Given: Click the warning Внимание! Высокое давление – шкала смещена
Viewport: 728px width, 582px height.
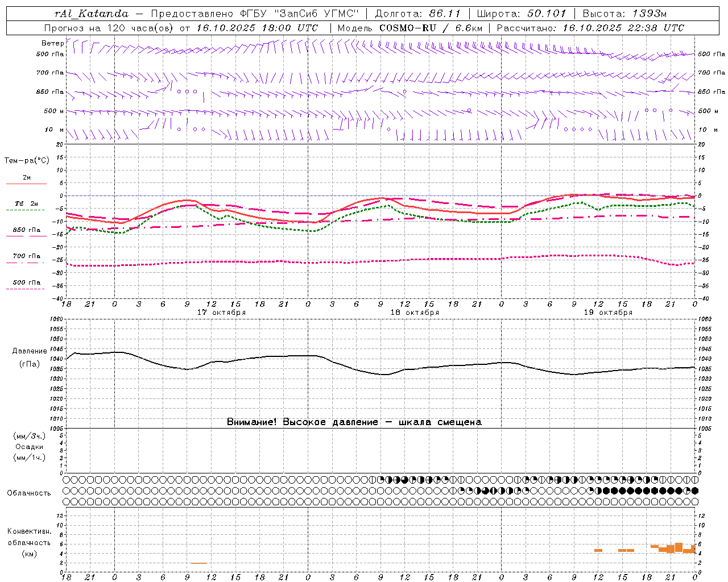Looking at the screenshot, I should 354,422.
